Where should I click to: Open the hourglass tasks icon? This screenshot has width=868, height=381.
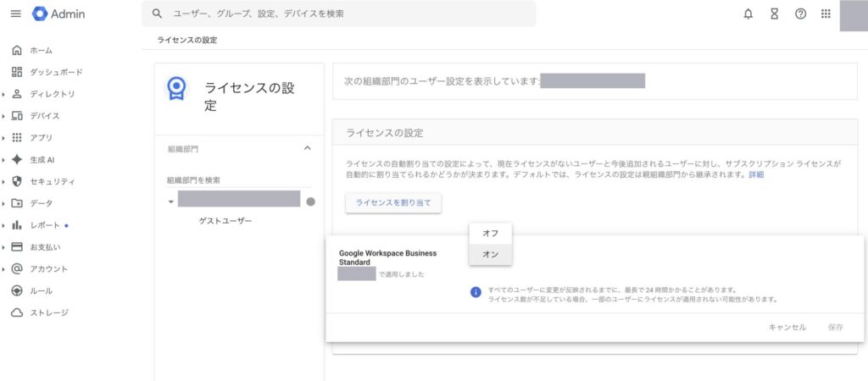774,14
